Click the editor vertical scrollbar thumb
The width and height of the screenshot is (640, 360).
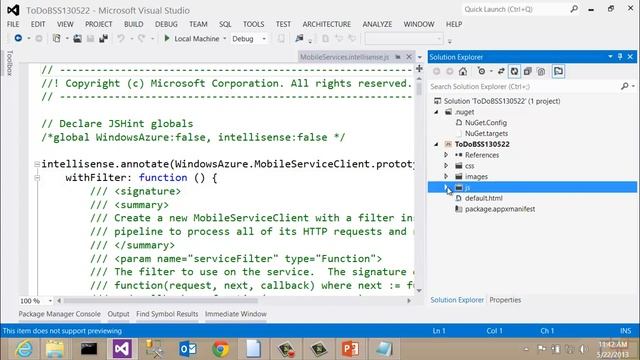tap(419, 88)
